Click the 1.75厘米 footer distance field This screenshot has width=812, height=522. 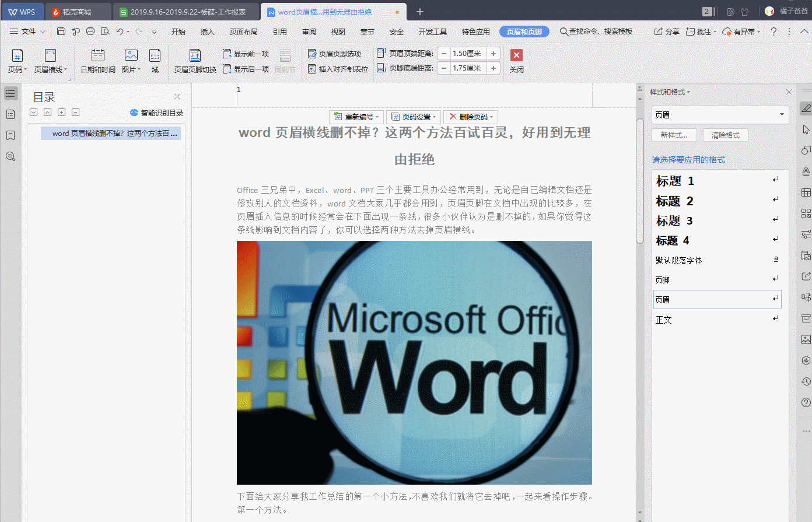point(468,68)
